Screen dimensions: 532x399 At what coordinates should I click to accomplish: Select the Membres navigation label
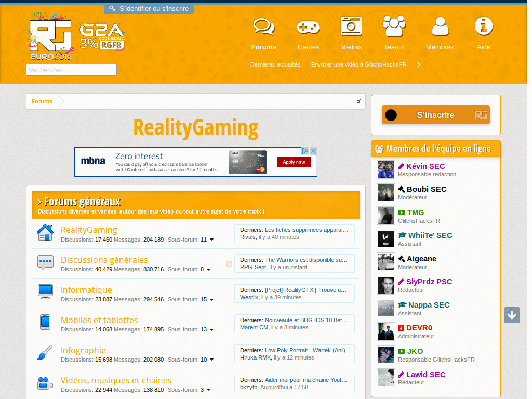click(440, 47)
